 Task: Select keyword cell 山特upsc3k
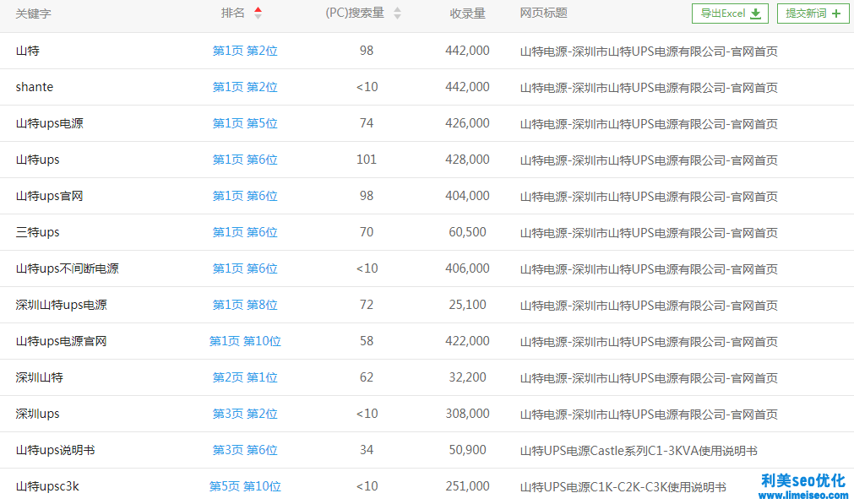pos(47,486)
